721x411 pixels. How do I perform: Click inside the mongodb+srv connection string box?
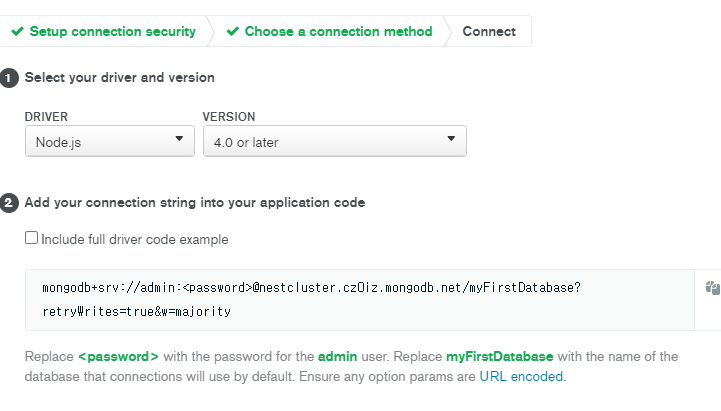click(x=360, y=299)
